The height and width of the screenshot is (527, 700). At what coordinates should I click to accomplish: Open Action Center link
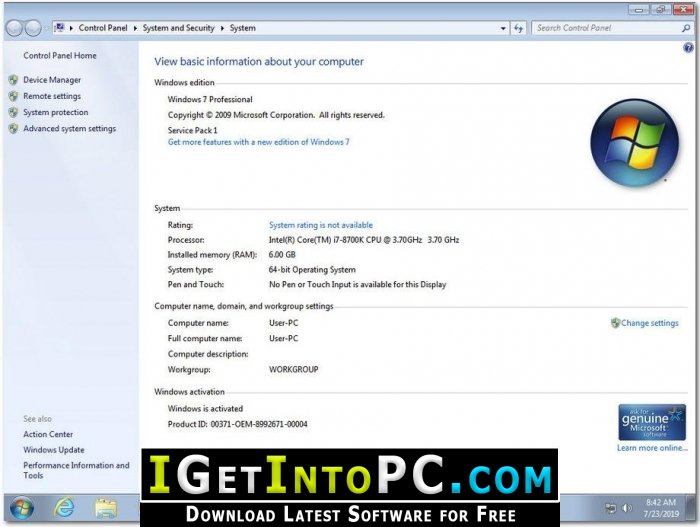click(x=48, y=434)
